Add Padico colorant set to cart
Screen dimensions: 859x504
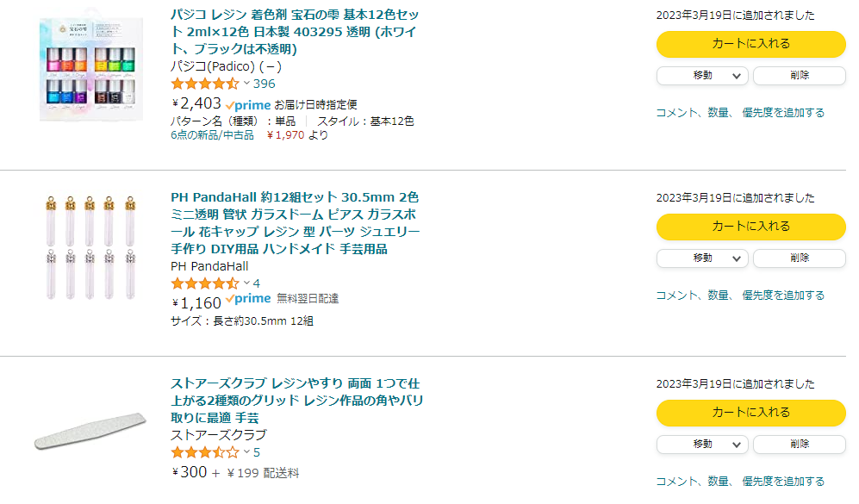click(x=750, y=44)
